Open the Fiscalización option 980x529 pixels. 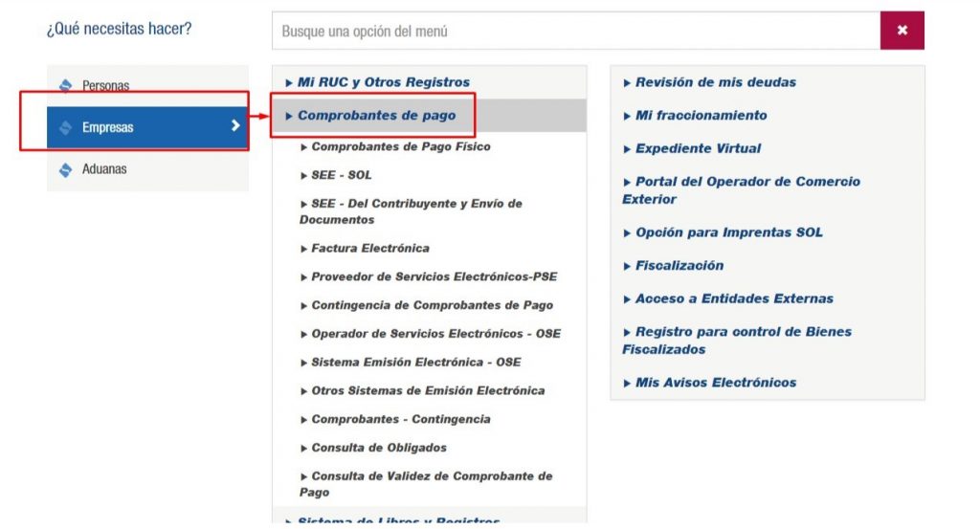(674, 265)
